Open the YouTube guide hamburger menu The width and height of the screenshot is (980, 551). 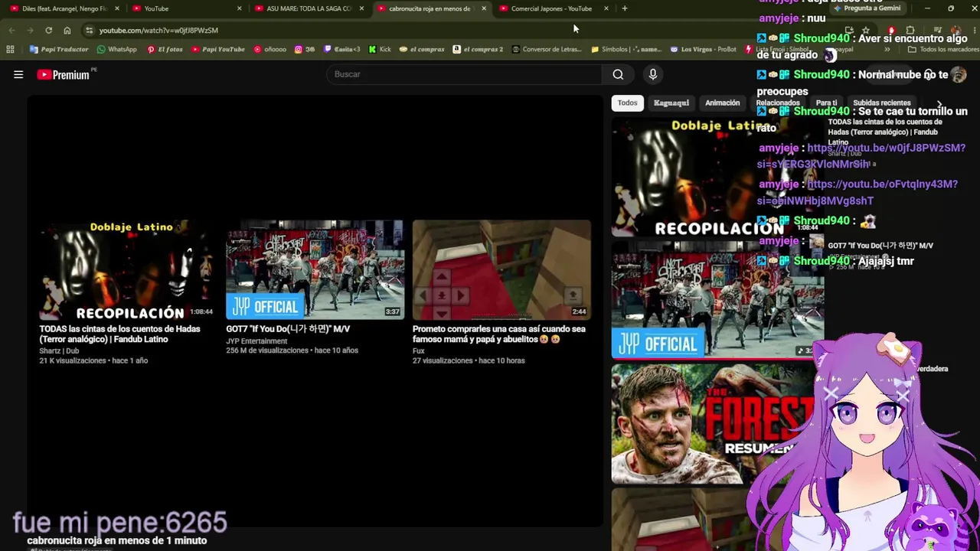tap(18, 74)
